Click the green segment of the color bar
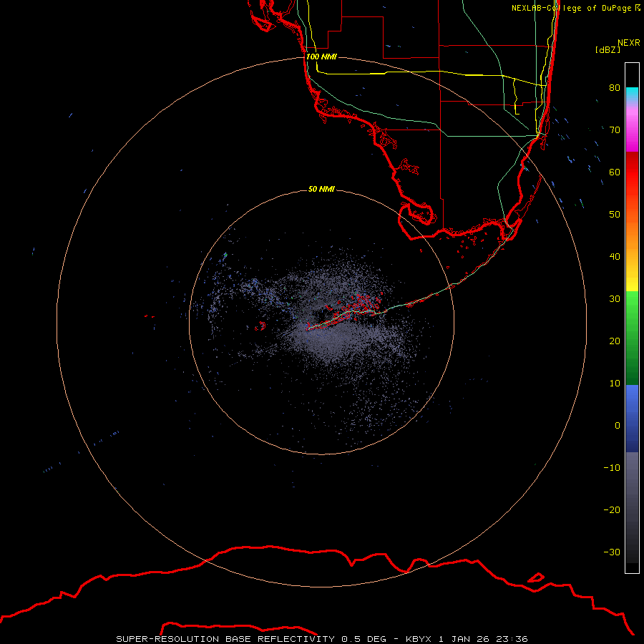644x644 pixels. [632, 338]
